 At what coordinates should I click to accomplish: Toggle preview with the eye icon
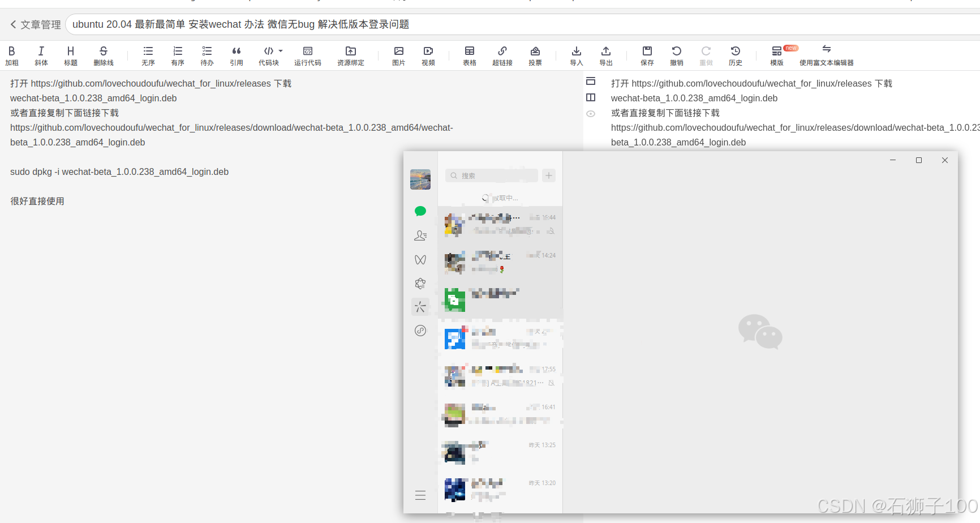591,114
